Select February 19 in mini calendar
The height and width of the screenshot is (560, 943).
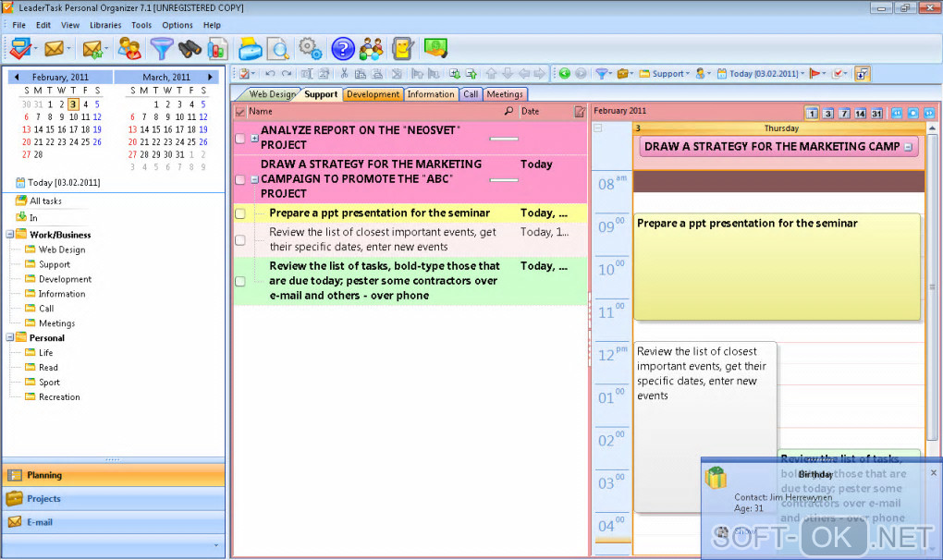[x=97, y=129]
